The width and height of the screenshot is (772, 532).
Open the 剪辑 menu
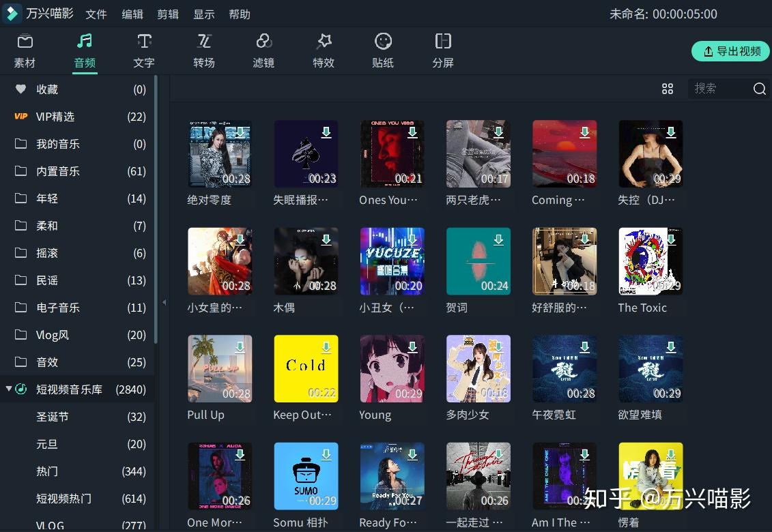tap(168, 14)
